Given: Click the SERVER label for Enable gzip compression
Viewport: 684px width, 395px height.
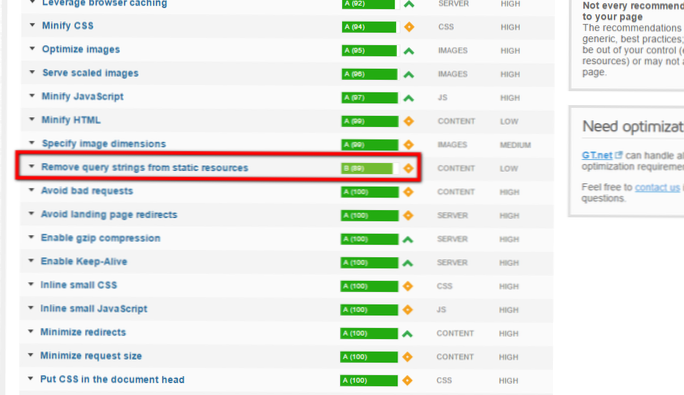Looking at the screenshot, I should [x=452, y=239].
